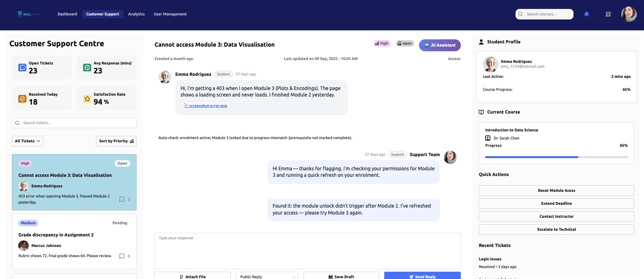
Task: Open the Public Reply type dropdown
Action: pos(267,276)
